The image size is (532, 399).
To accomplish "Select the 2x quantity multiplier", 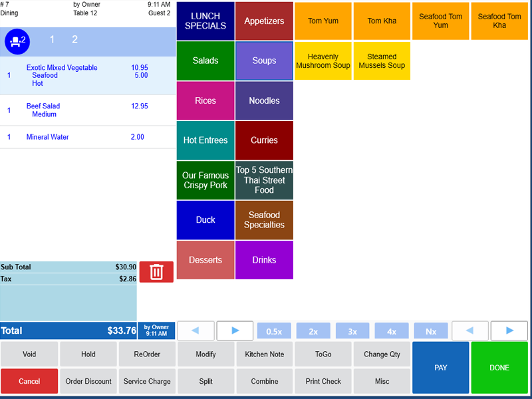I will 313,331.
